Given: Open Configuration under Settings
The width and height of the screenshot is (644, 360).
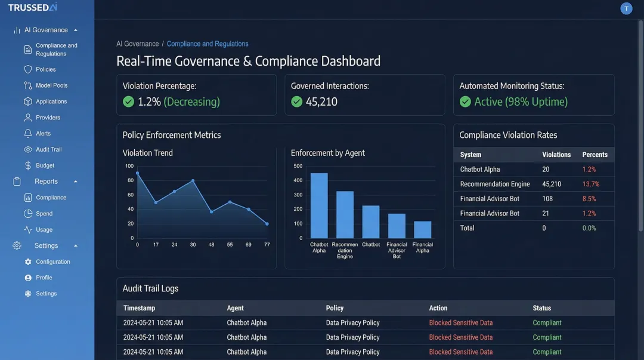Looking at the screenshot, I should 53,261.
